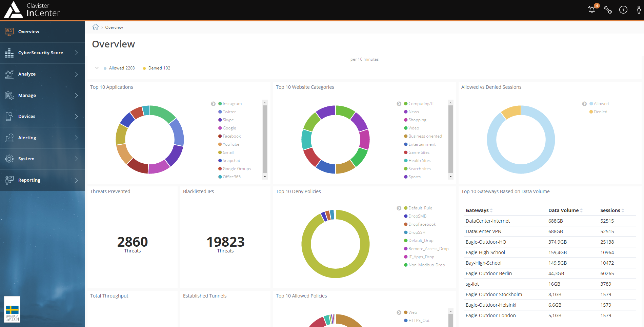
Task: Toggle Denied 102 series in timeline legend
Action: coord(157,68)
